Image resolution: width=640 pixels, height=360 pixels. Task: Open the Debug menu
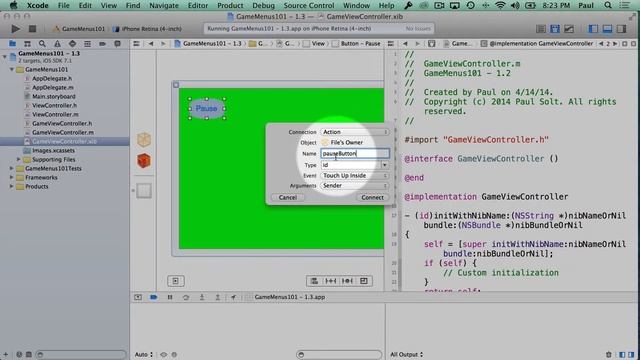click(x=263, y=5)
